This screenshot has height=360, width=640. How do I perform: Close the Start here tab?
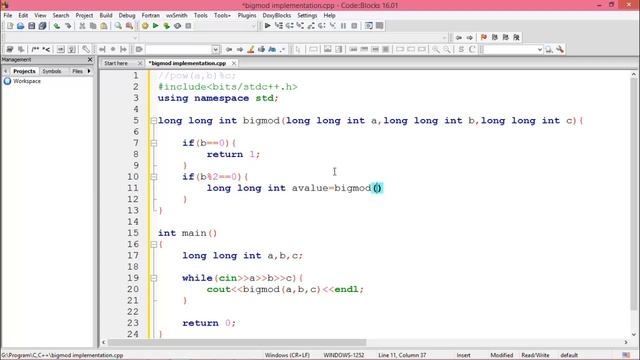(x=140, y=63)
